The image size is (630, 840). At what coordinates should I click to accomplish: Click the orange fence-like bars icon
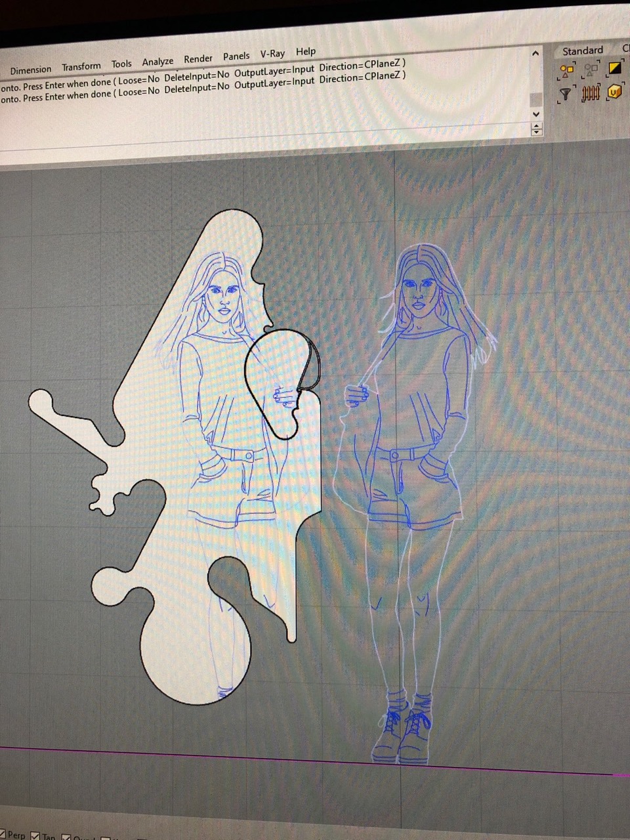click(x=591, y=93)
